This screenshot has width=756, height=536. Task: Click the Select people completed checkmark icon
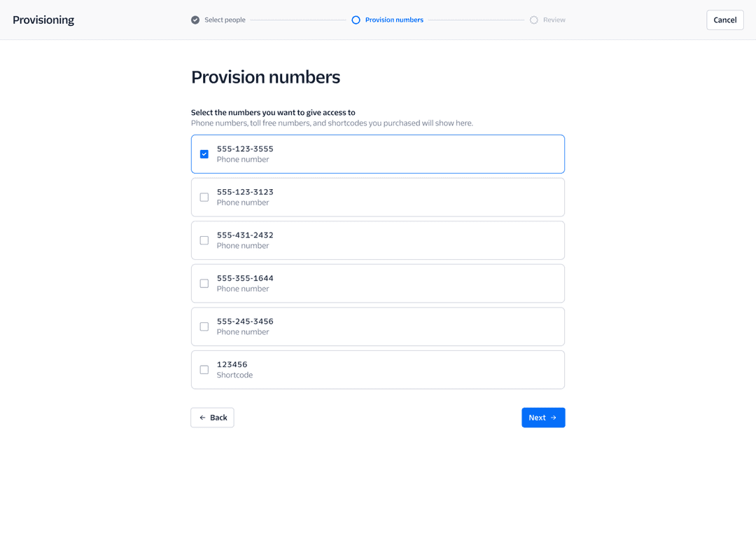[x=195, y=20]
